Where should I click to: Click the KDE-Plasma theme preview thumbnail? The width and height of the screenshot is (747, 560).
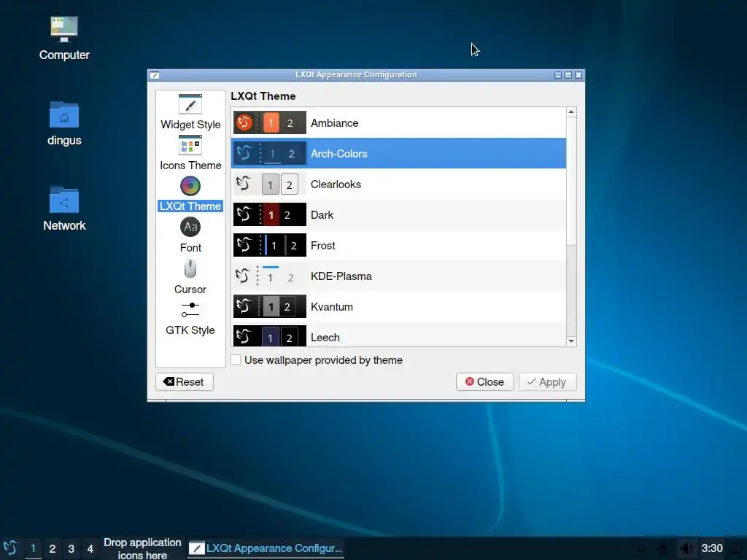270,276
